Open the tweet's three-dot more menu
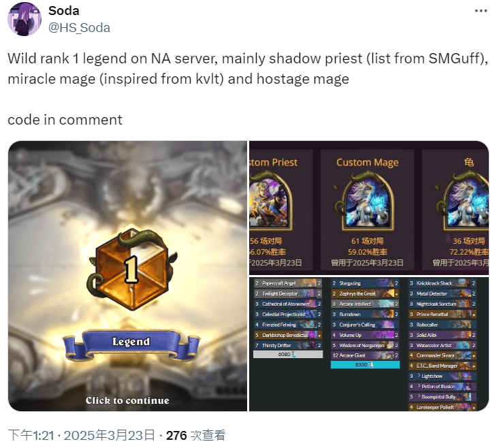The width and height of the screenshot is (499, 448). [481, 11]
